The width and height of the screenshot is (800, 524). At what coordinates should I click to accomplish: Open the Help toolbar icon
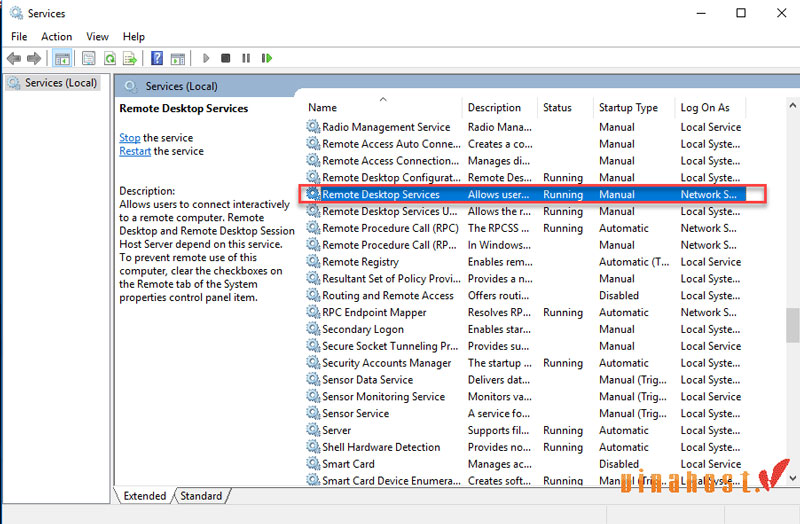[157, 59]
